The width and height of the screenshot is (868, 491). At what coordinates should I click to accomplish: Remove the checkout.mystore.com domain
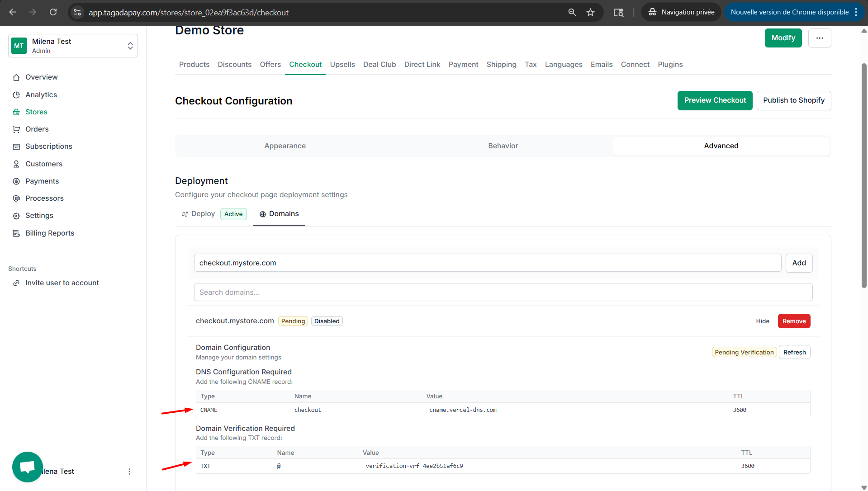(794, 321)
